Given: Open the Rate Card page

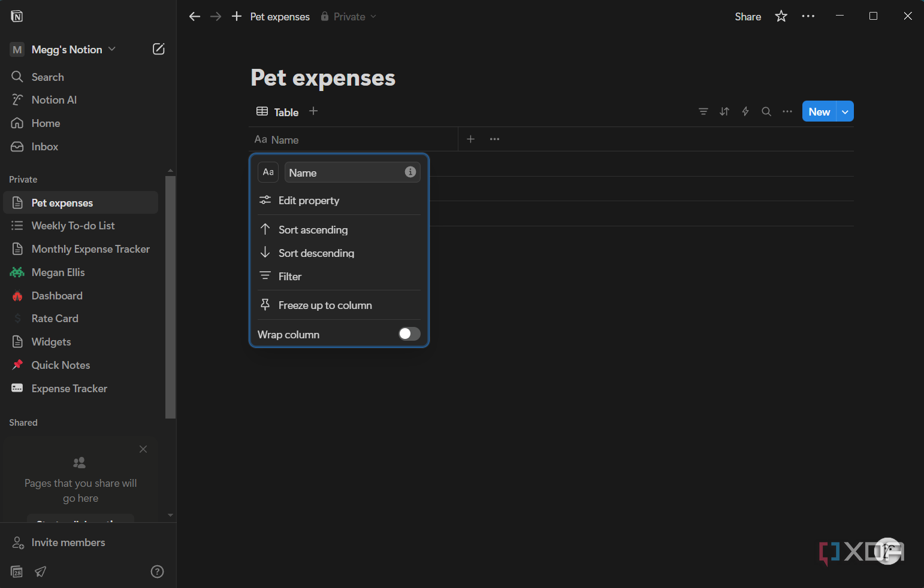Looking at the screenshot, I should coord(80,319).
